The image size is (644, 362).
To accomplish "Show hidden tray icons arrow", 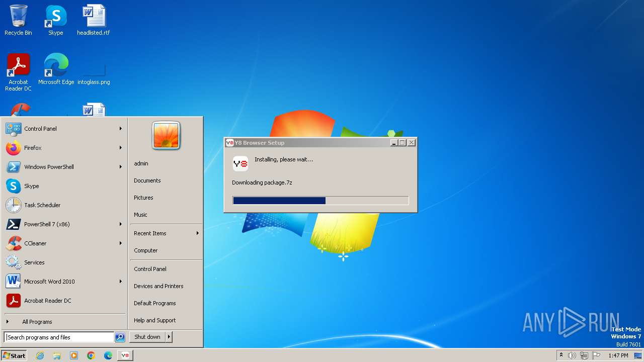I will [561, 355].
